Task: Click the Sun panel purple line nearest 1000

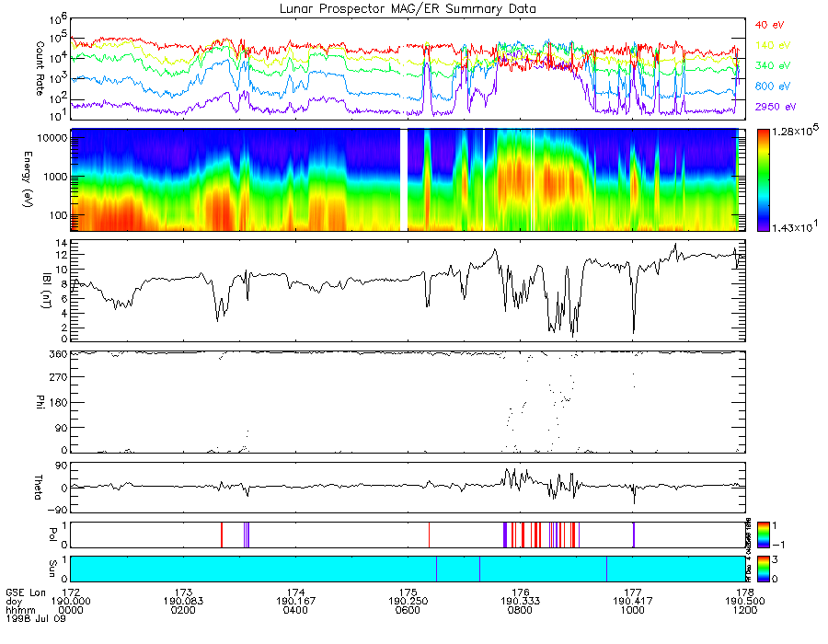Action: [x=606, y=569]
